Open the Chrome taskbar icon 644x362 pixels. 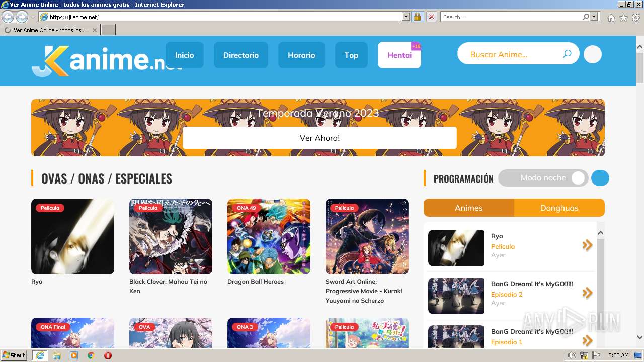tap(91, 355)
